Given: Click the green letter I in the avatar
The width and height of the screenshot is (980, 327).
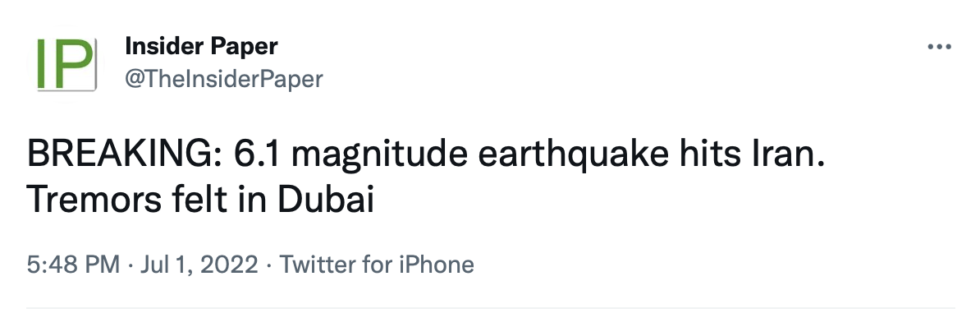Looking at the screenshot, I should coord(43,64).
